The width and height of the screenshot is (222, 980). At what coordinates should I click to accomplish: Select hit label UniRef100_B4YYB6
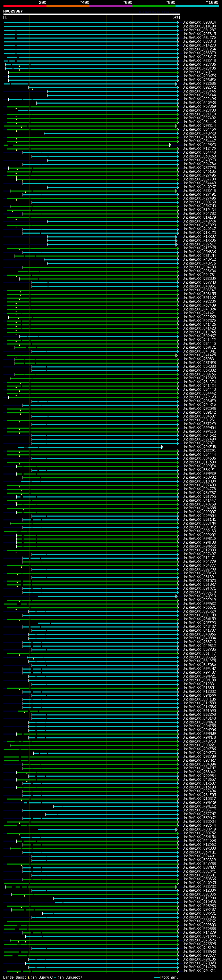pos(199,864)
